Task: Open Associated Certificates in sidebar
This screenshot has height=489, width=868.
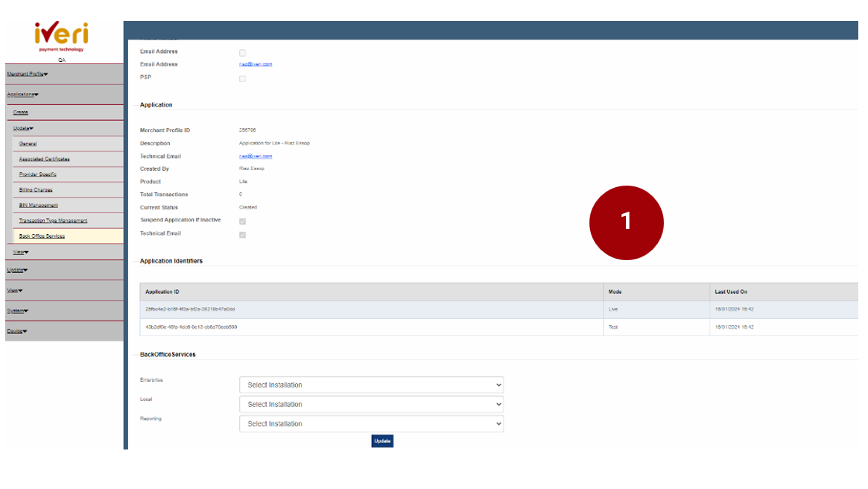Action: (x=44, y=159)
